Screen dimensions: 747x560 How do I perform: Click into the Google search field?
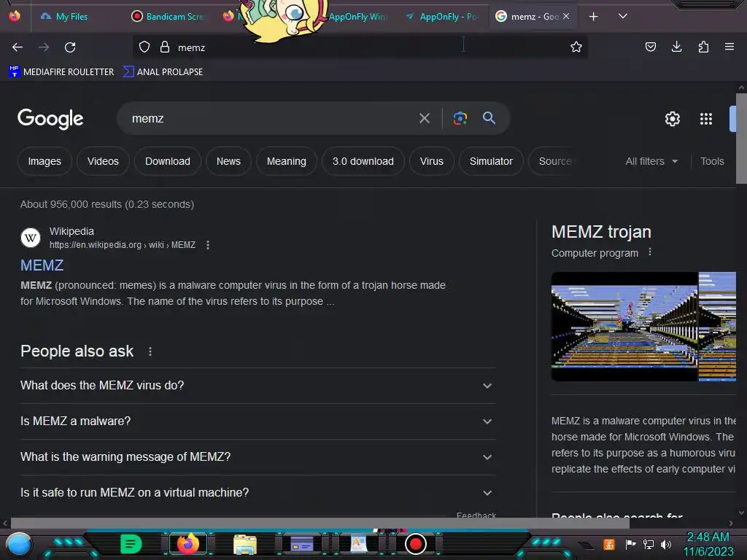(x=271, y=118)
